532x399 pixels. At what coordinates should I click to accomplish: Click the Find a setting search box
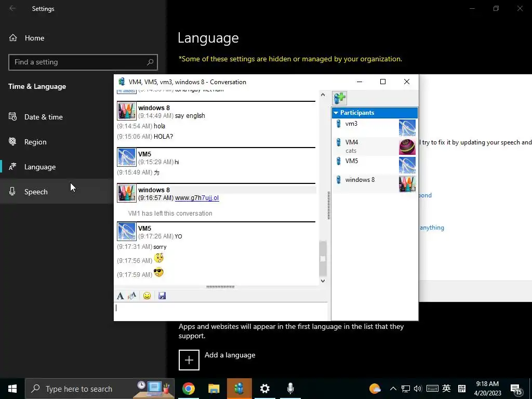pos(83,62)
